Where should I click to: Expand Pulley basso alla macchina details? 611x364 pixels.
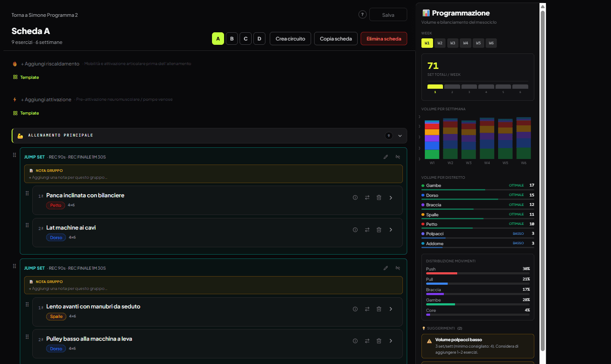(x=391, y=341)
